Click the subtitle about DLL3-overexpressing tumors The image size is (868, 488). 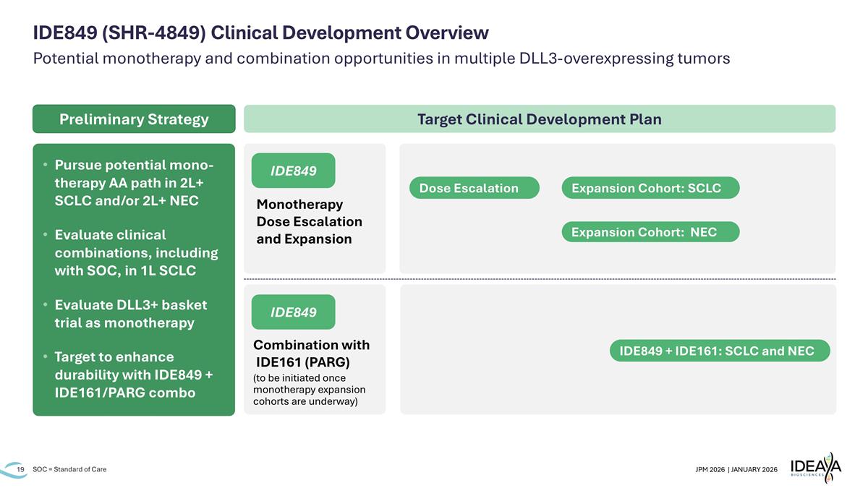(x=381, y=59)
